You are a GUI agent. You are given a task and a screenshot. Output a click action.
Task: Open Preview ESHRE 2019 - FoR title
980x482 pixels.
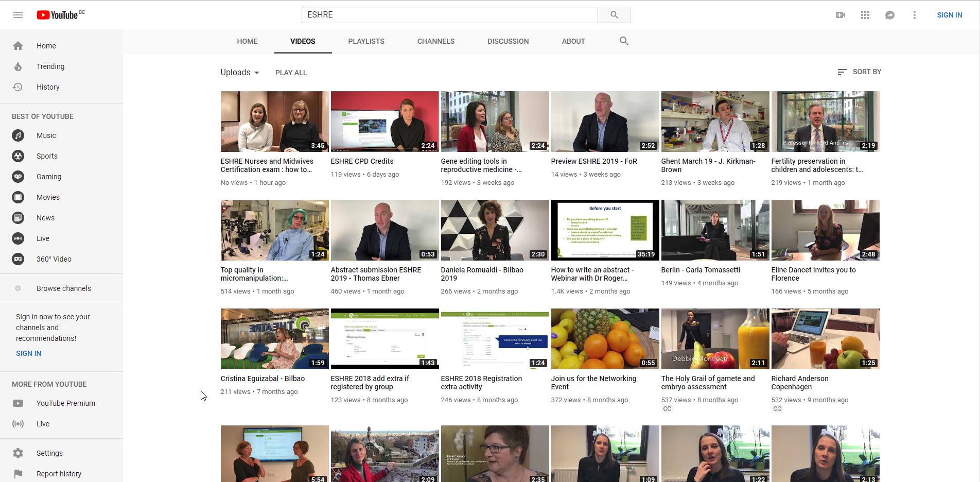pyautogui.click(x=594, y=161)
